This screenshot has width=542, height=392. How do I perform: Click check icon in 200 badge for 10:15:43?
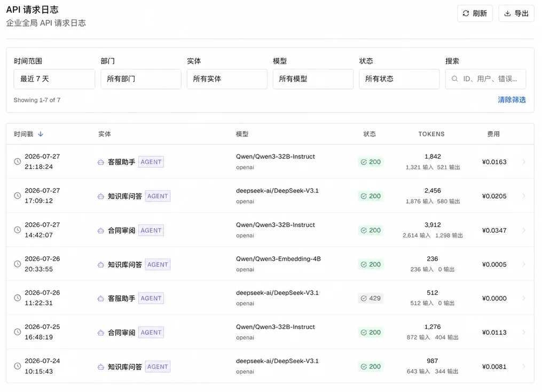click(x=364, y=367)
